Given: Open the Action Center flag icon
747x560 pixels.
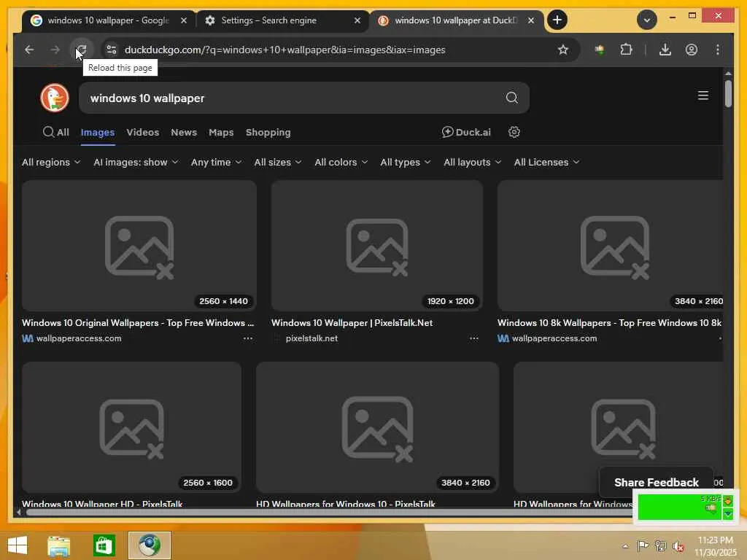Looking at the screenshot, I should (x=643, y=546).
